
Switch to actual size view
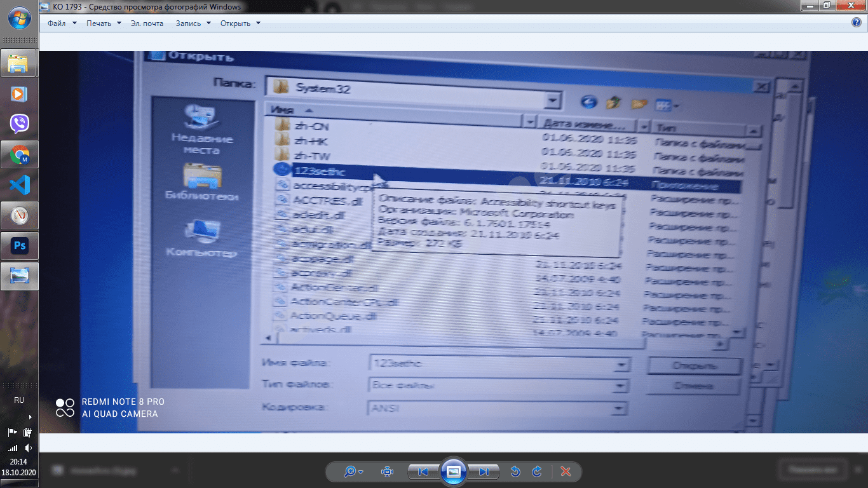pos(387,471)
